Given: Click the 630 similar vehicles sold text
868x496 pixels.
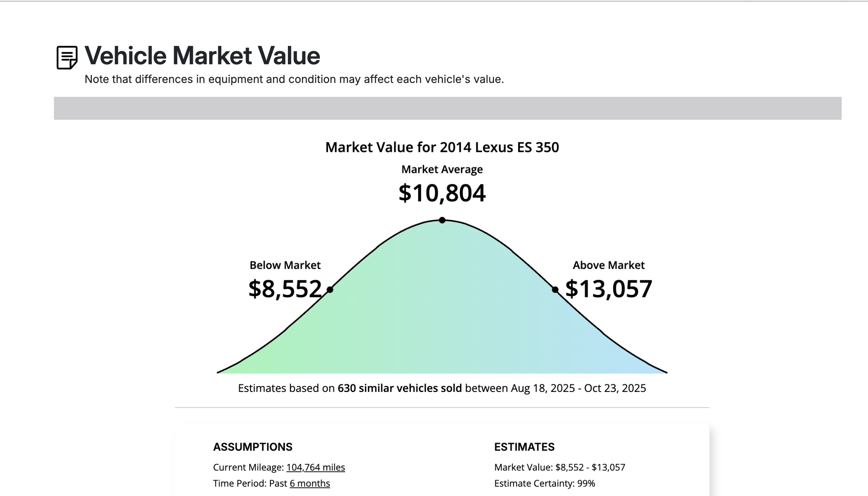Looking at the screenshot, I should [399, 388].
